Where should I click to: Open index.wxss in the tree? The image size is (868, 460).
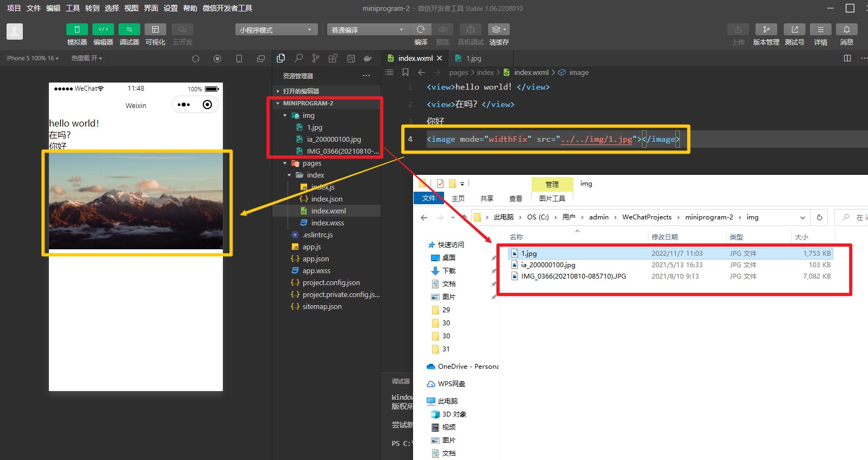click(x=327, y=223)
